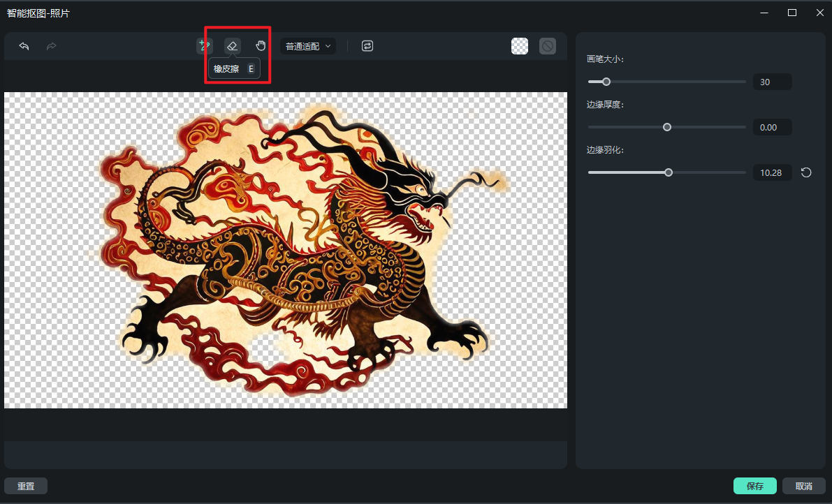Viewport: 832px width, 504px height.
Task: Select the eraser (橡皮擦) tool
Action: coord(233,46)
